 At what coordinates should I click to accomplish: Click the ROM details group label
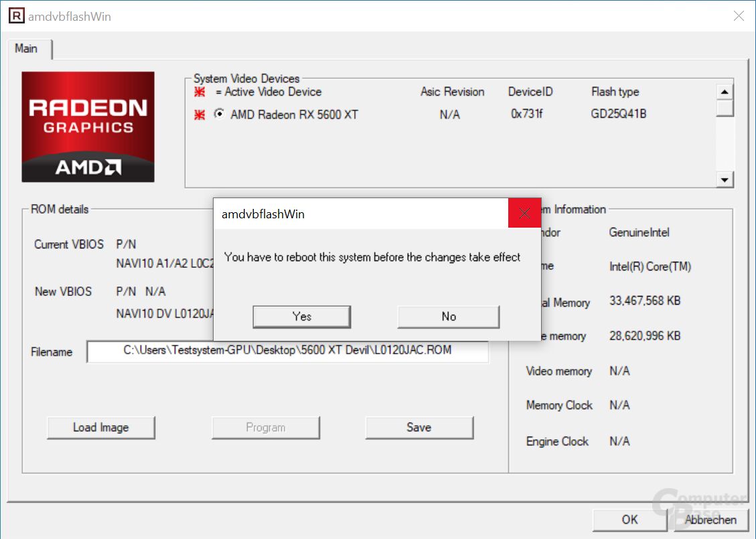pyautogui.click(x=60, y=209)
